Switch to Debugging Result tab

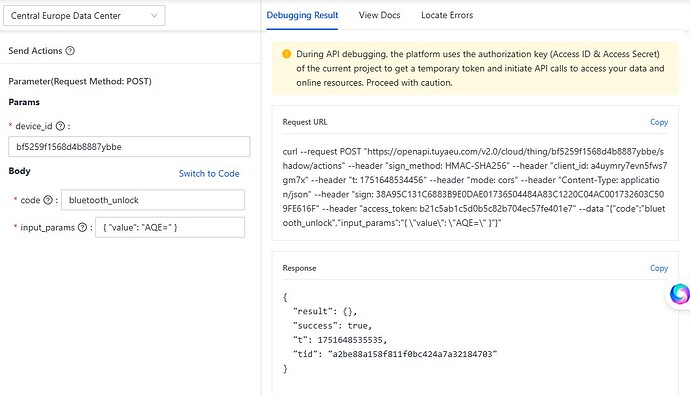pos(302,15)
